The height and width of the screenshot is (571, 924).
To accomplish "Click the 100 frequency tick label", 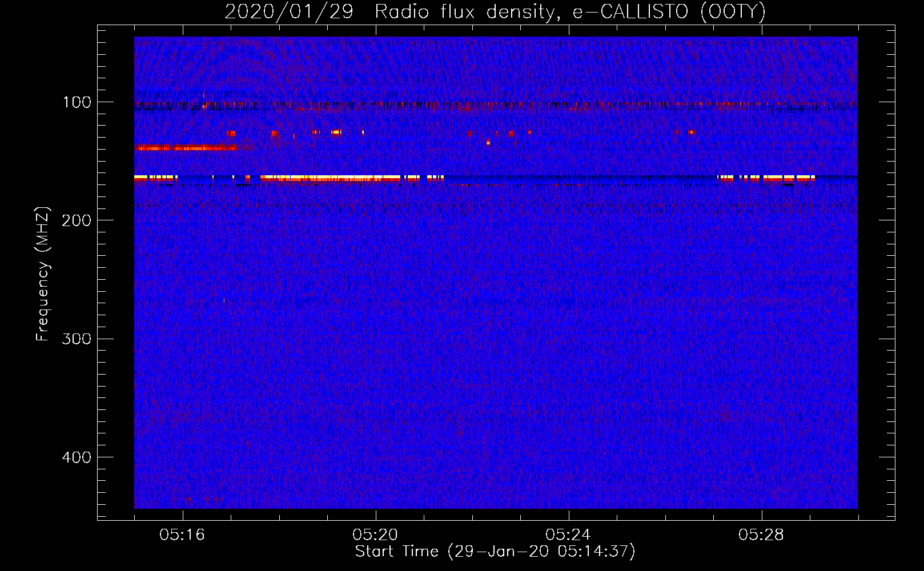I will (77, 102).
